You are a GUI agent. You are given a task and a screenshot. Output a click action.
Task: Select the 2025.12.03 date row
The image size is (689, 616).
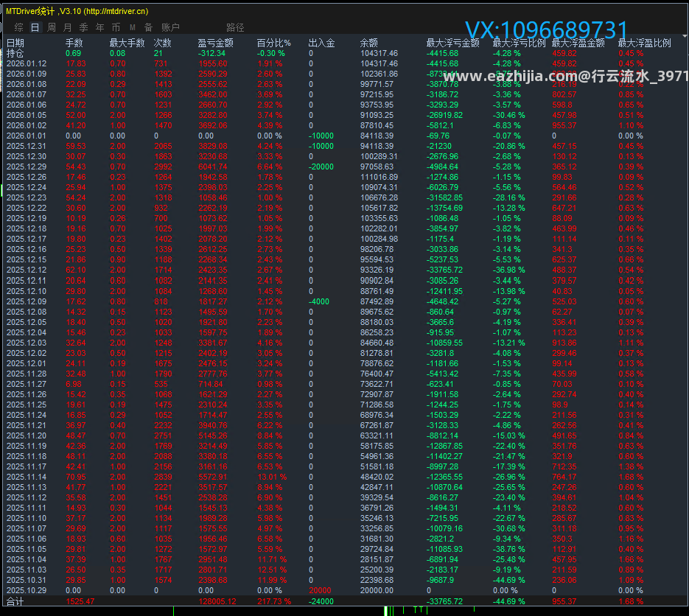pos(27,343)
